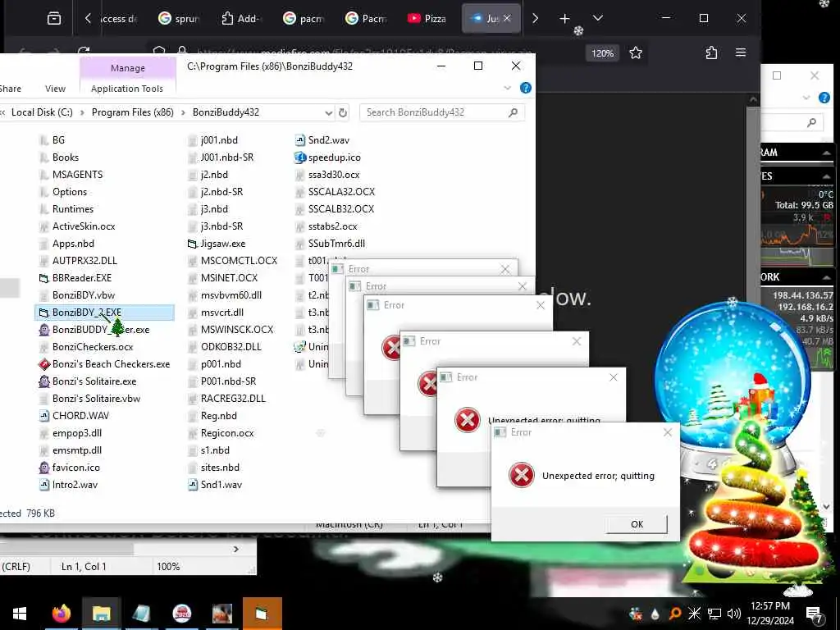The width and height of the screenshot is (840, 630).
Task: Switch to the Pizza YouTube tab
Action: tap(427, 19)
